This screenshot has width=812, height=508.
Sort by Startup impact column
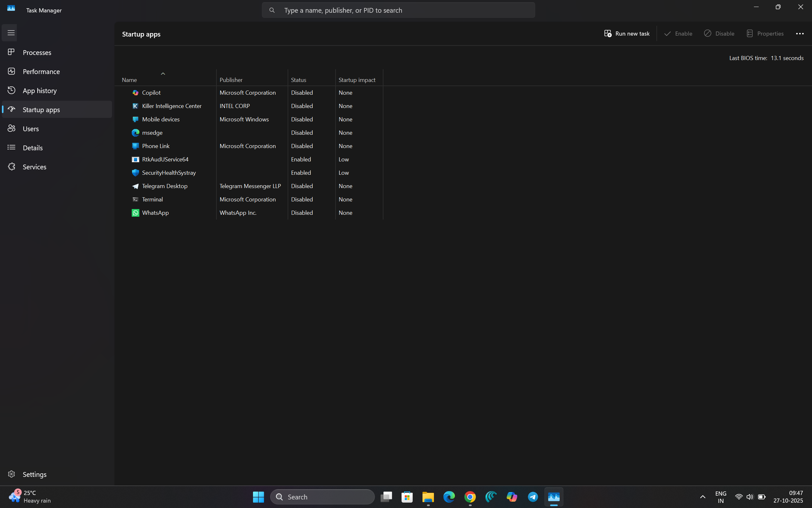click(x=356, y=80)
